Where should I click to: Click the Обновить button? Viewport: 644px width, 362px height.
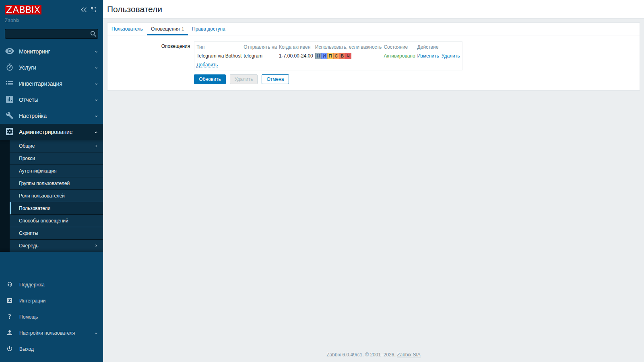(x=210, y=79)
